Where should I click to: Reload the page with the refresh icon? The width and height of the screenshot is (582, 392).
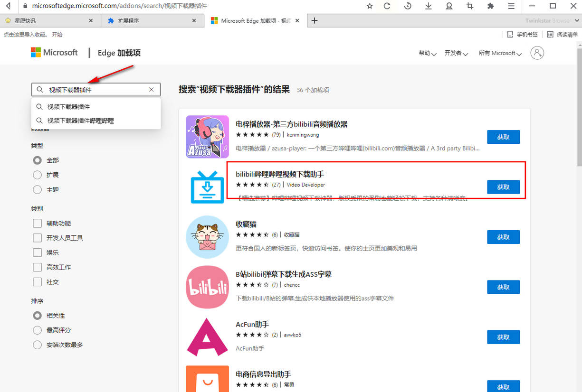click(387, 6)
